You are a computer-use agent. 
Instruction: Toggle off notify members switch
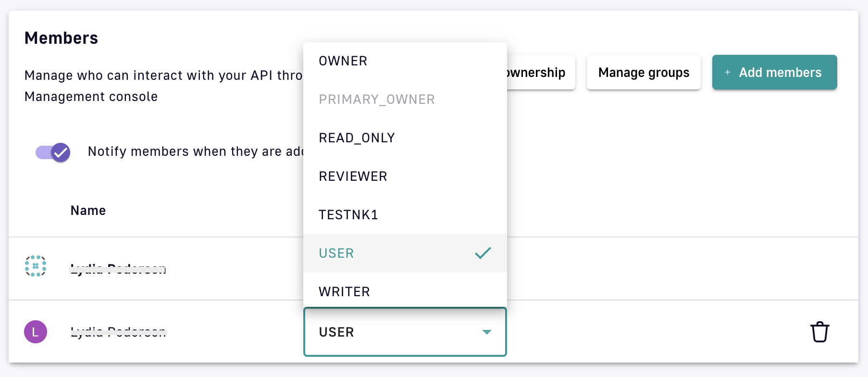(x=53, y=152)
